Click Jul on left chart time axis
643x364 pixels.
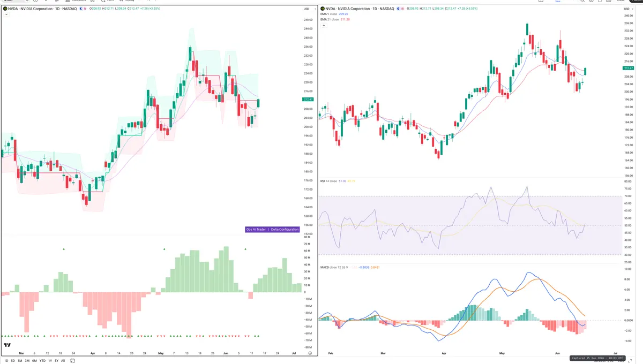tap(293, 353)
